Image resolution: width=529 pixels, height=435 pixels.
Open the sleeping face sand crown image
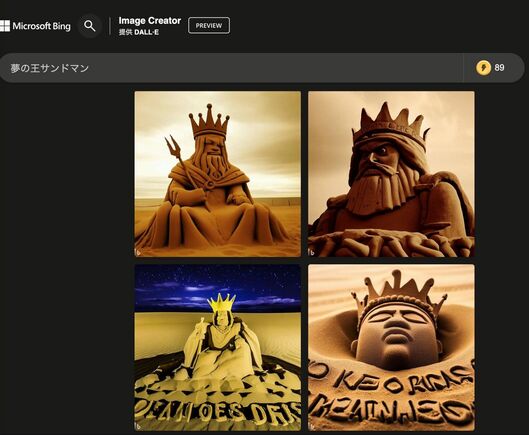[x=391, y=348]
